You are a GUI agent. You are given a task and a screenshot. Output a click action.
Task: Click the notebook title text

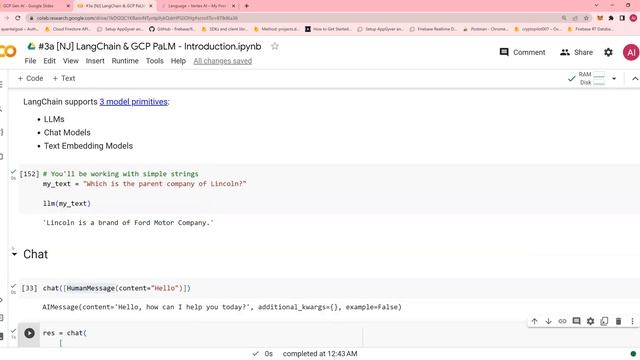(150, 46)
